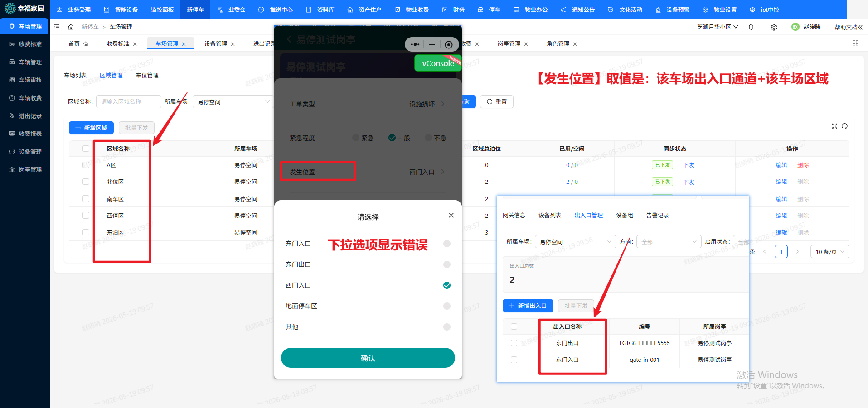868x408 pixels.
Task: Focus the 区域名称 input field
Action: pos(129,102)
